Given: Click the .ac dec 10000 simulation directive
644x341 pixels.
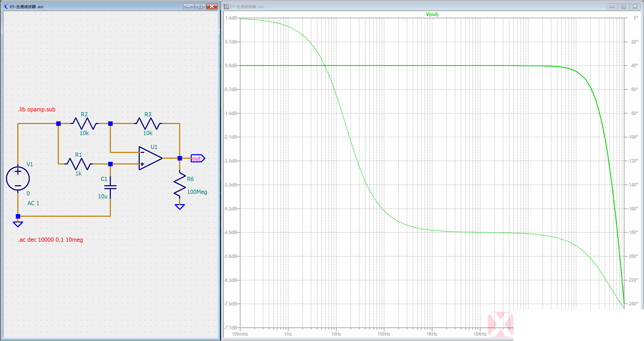Looking at the screenshot, I should coord(50,240).
